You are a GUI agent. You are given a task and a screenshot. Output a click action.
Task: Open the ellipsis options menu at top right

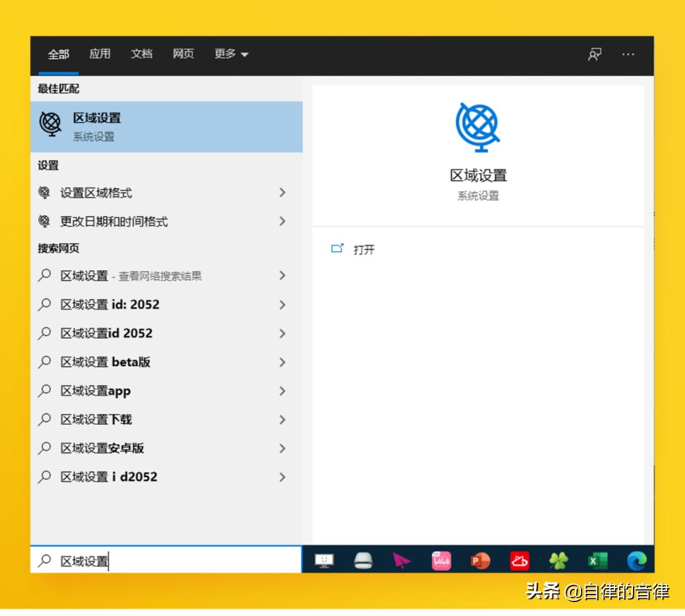coord(628,55)
